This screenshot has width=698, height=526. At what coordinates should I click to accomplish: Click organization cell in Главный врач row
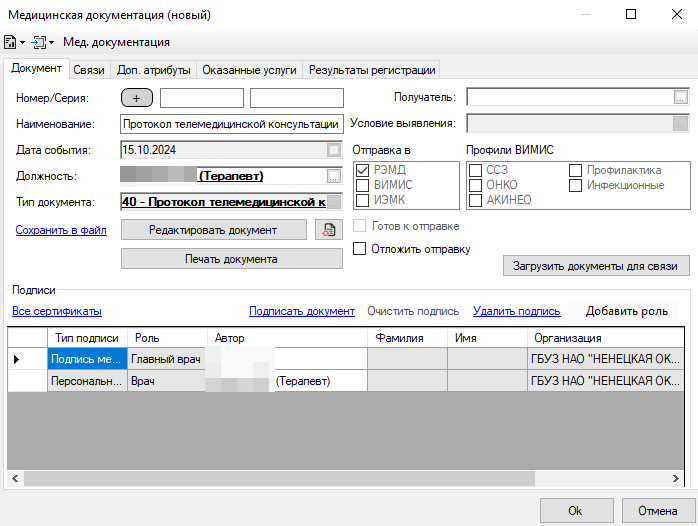605,359
